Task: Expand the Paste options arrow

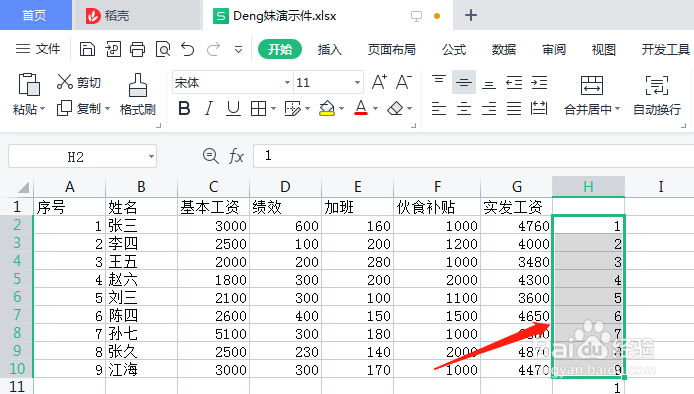Action: pos(42,108)
